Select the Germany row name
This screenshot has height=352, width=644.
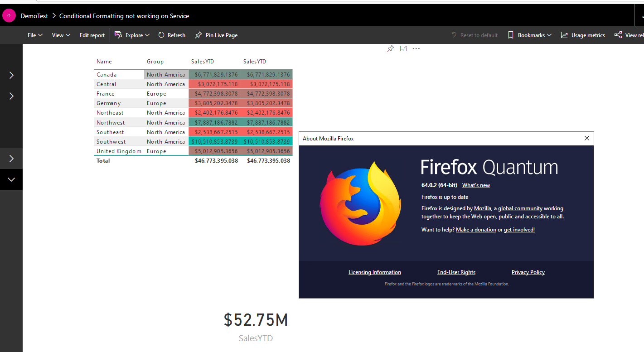[x=109, y=103]
